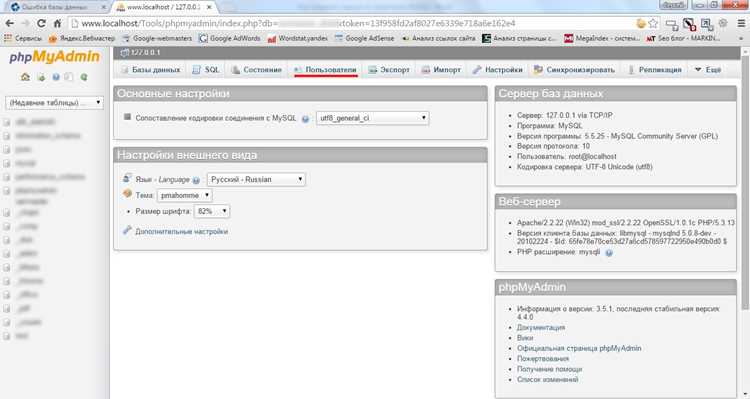Open the Экспорт tab
The height and width of the screenshot is (399, 750).
tap(389, 70)
